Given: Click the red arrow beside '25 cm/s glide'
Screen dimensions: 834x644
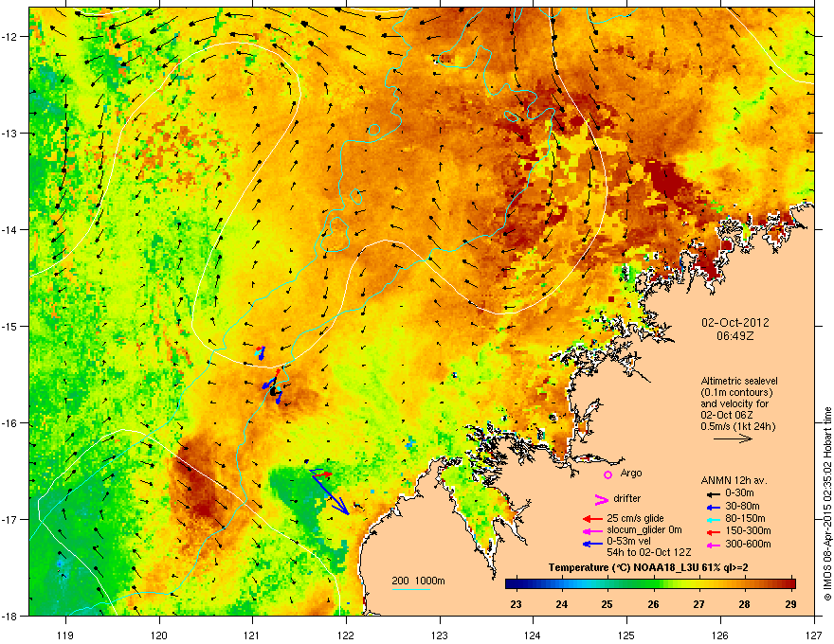Looking at the screenshot, I should [592, 519].
